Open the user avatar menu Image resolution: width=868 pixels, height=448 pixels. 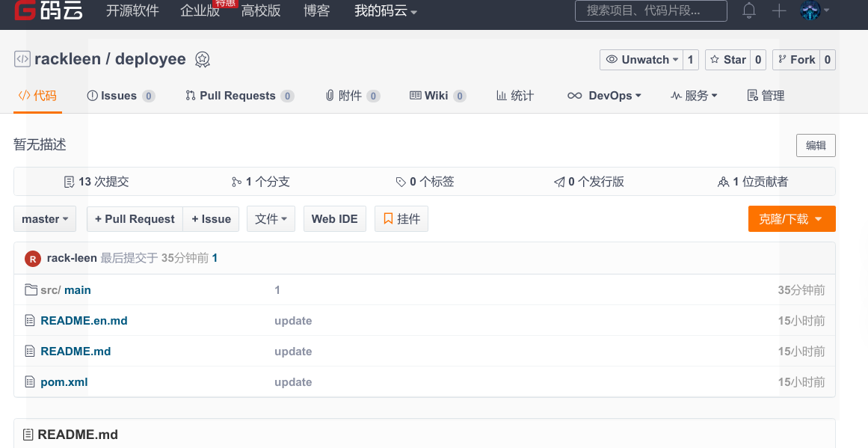(811, 11)
